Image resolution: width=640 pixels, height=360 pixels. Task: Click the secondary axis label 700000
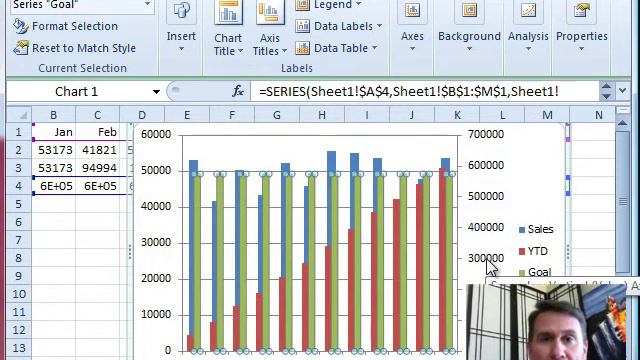[x=486, y=134]
